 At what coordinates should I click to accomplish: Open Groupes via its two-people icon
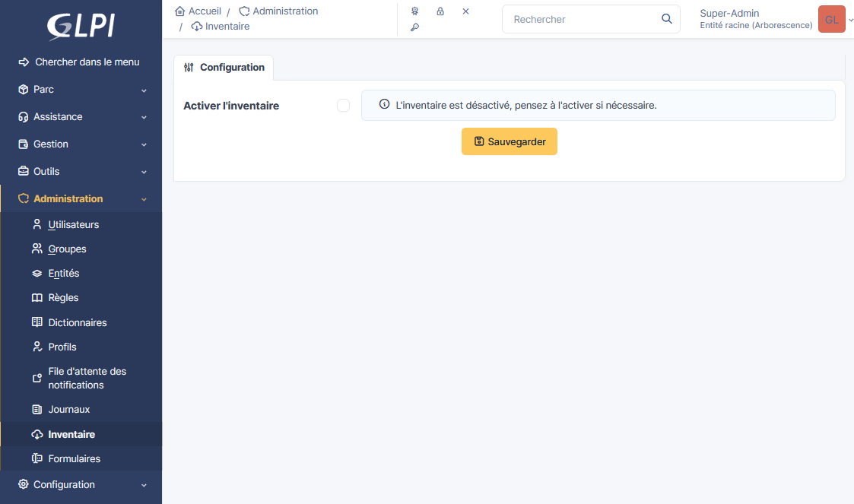click(37, 249)
